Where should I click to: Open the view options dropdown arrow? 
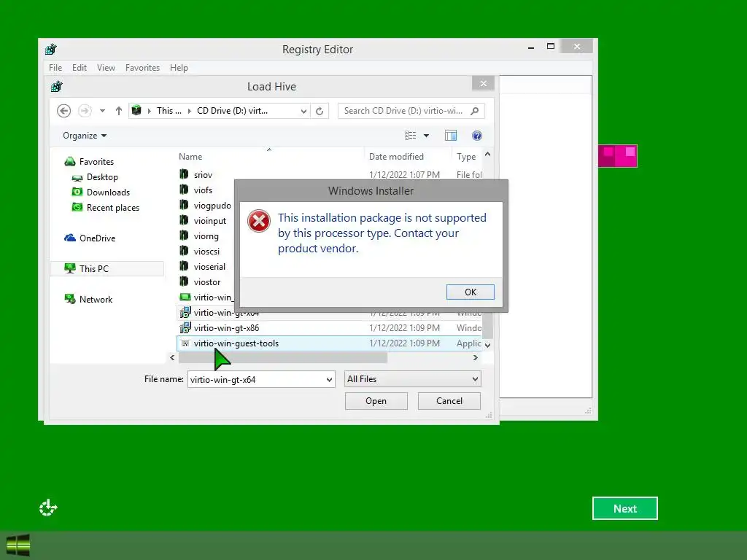tap(426, 136)
